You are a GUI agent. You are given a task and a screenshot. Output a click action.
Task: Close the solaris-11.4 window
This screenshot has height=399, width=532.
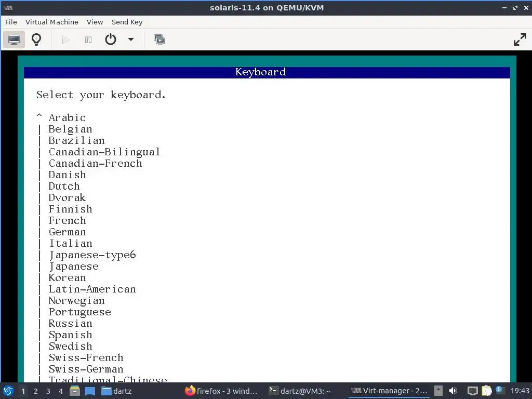coord(526,7)
